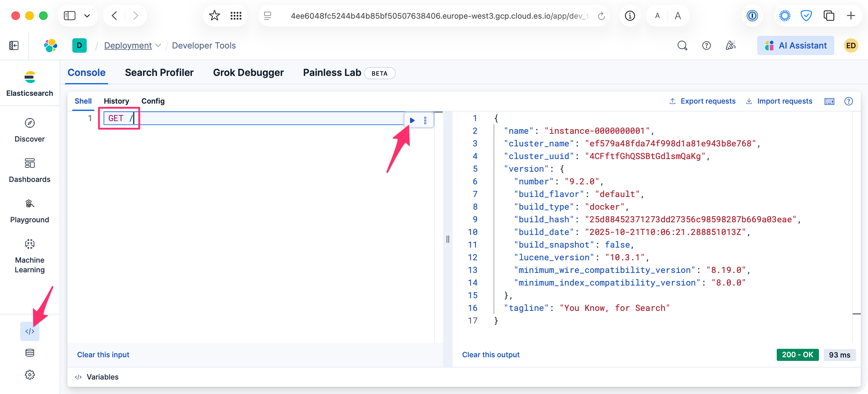868x394 pixels.
Task: Switch to the History tab
Action: (116, 101)
